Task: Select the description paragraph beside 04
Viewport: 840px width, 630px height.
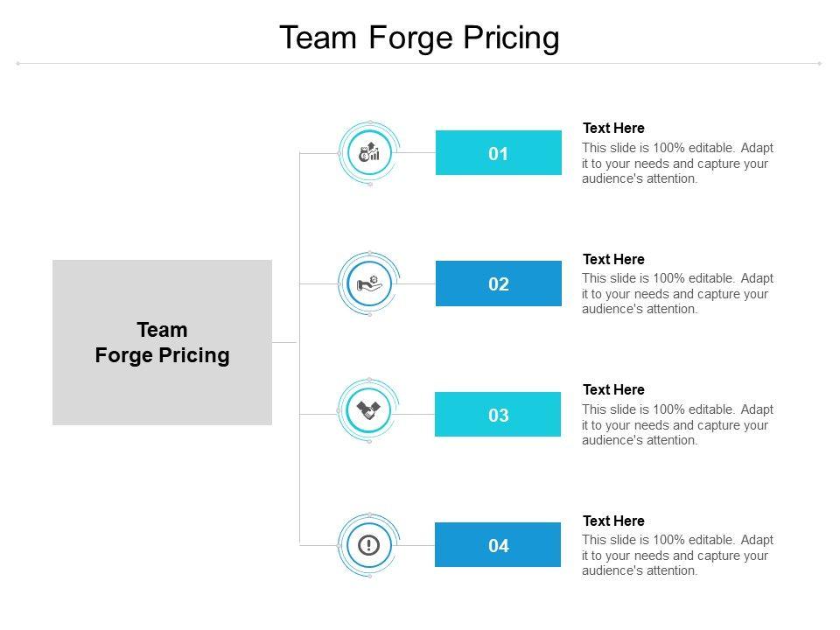Action: pos(677,555)
